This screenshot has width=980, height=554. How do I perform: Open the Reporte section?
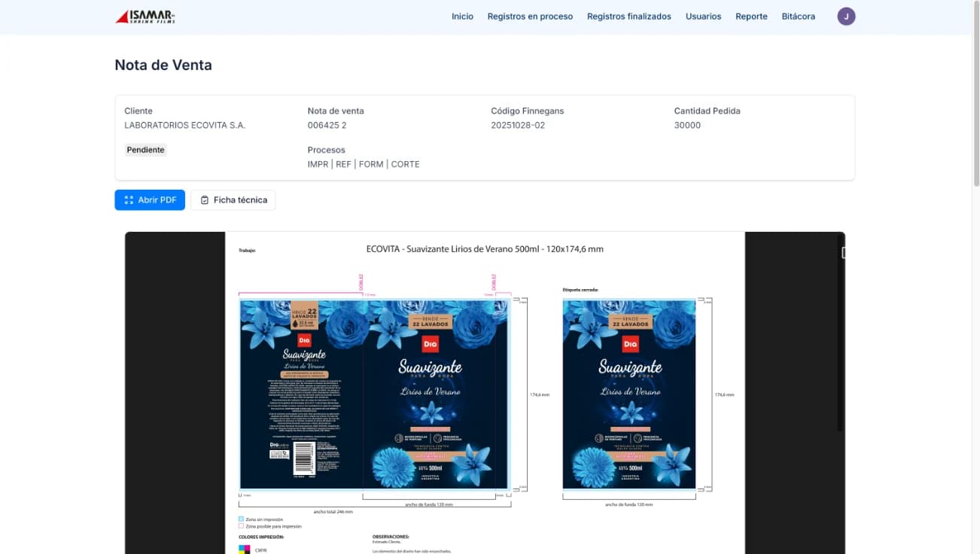coord(751,17)
